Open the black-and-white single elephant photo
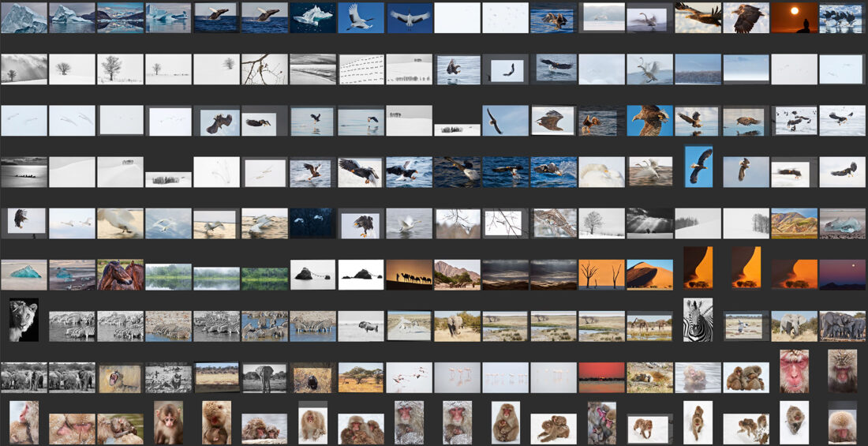The image size is (868, 446). (x=264, y=377)
